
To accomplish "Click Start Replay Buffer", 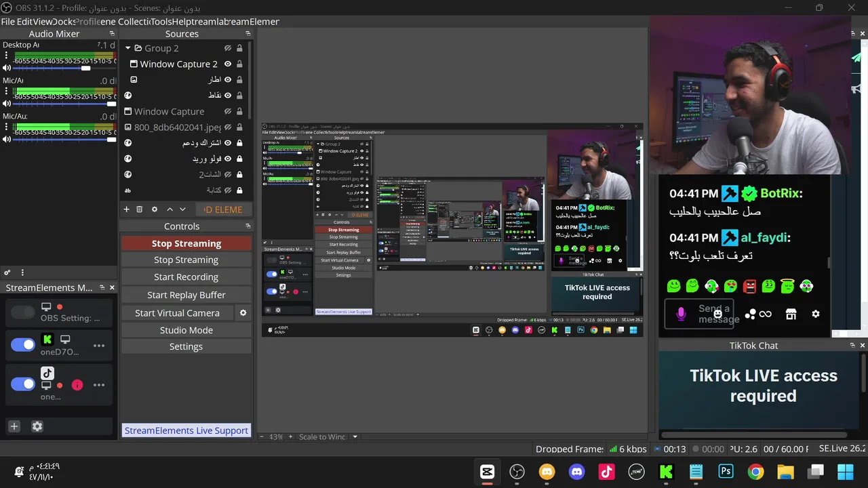I will (186, 295).
